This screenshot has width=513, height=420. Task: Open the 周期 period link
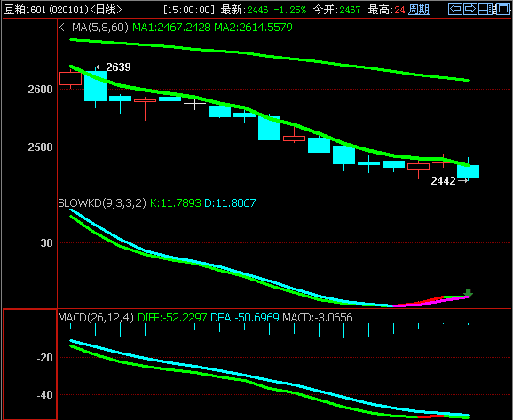tap(419, 10)
